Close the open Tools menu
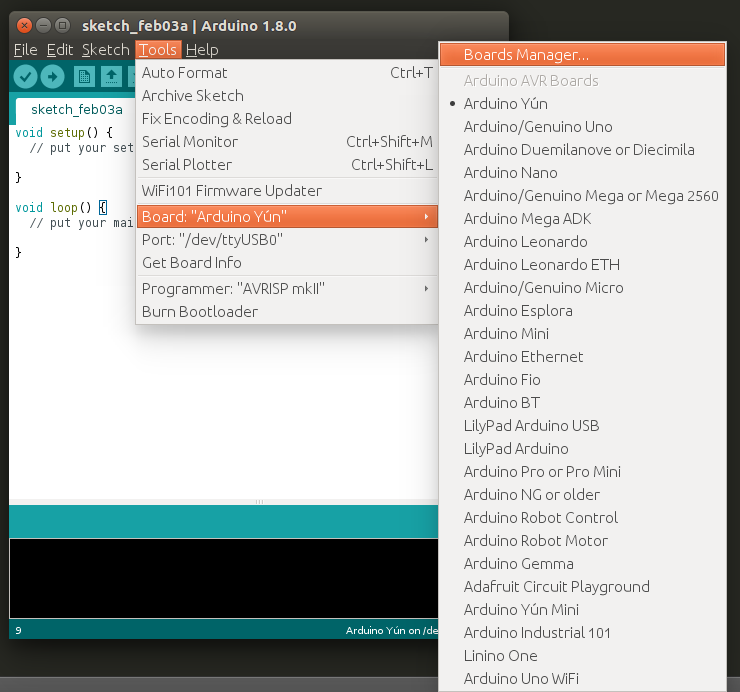 tap(158, 50)
